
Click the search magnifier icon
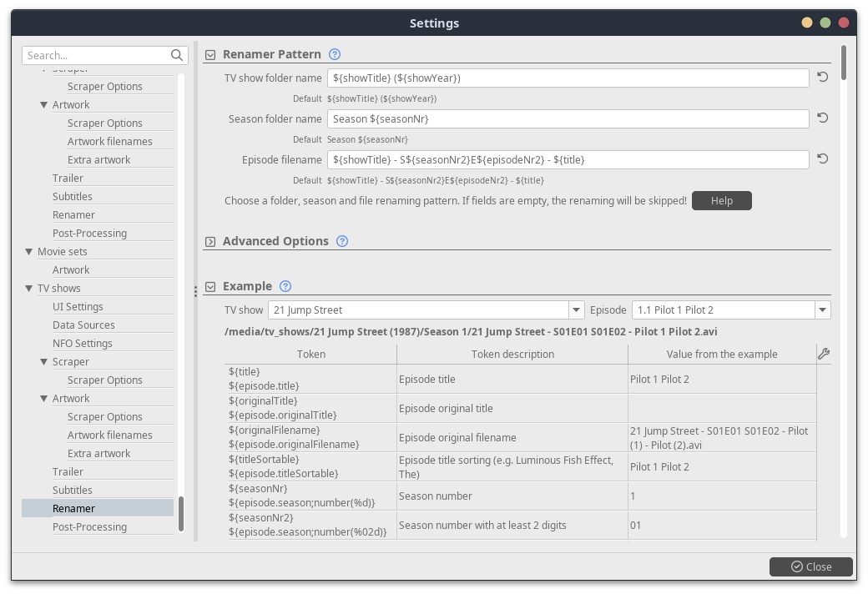point(177,56)
